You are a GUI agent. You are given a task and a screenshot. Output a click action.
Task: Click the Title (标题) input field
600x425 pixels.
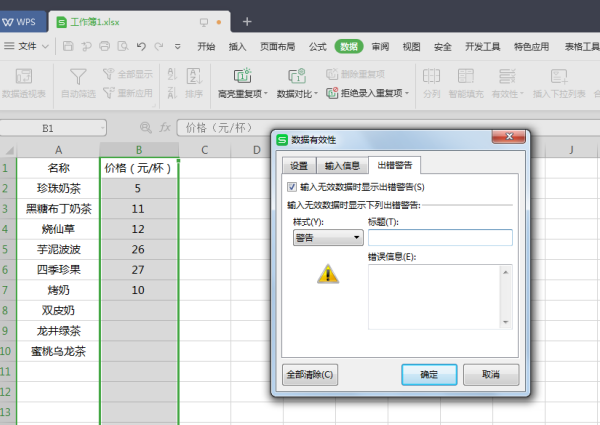coord(440,238)
